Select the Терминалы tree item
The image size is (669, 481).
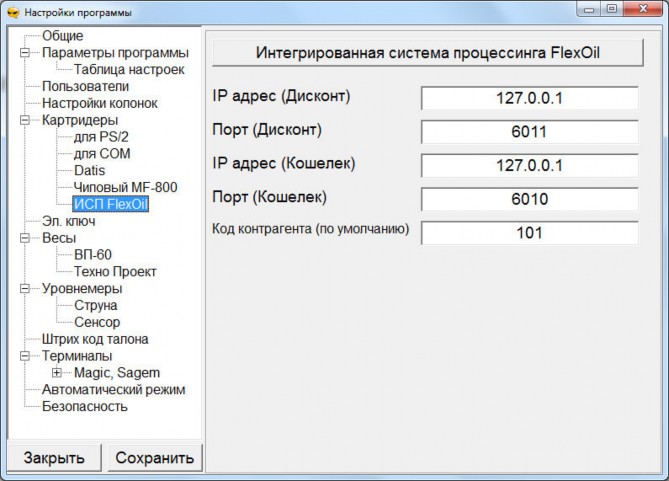77,356
